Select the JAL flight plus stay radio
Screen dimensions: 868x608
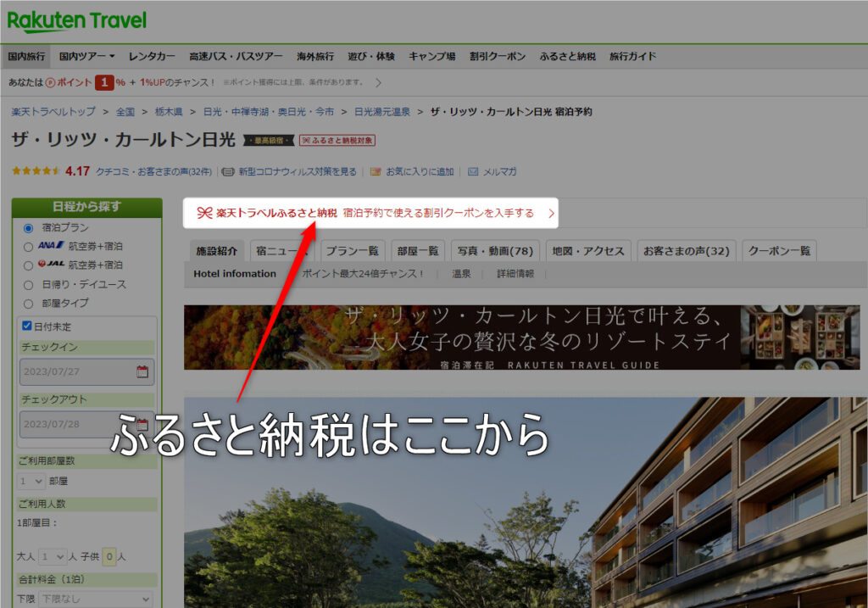click(29, 265)
